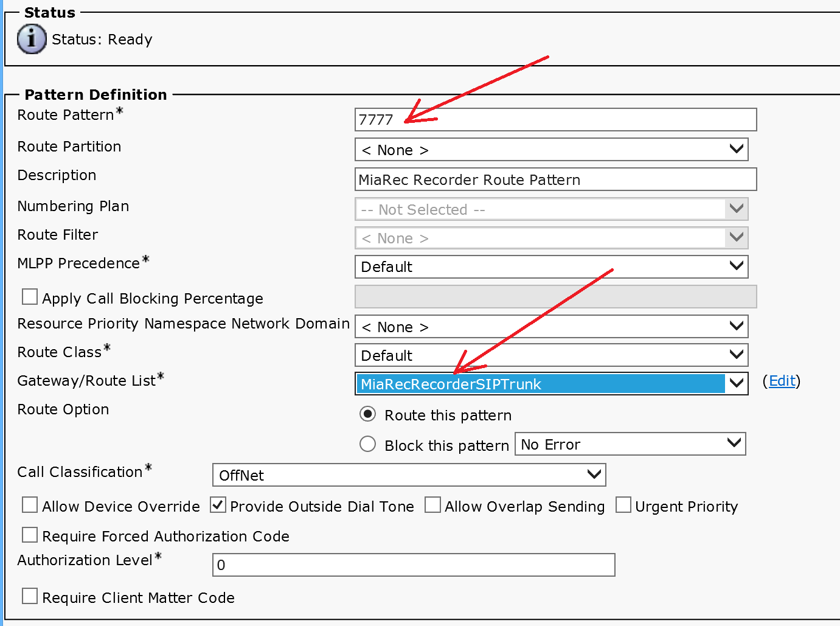The image size is (840, 626).
Task: Open the No Error block reason dropdown
Action: (630, 444)
